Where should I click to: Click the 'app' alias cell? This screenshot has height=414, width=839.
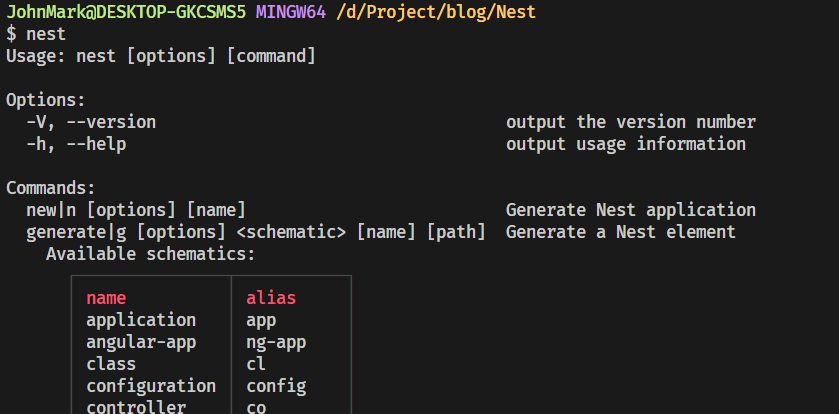[261, 320]
